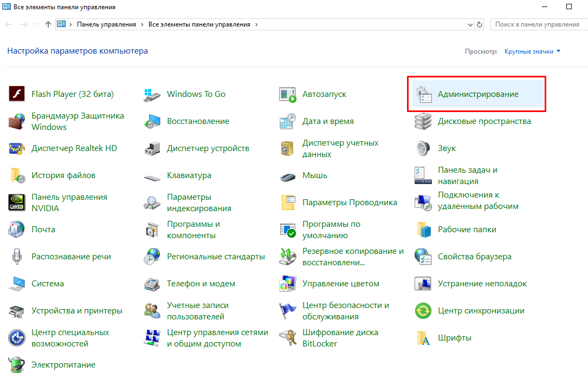
Task: Open the Автозапуск icon
Action: 288,94
